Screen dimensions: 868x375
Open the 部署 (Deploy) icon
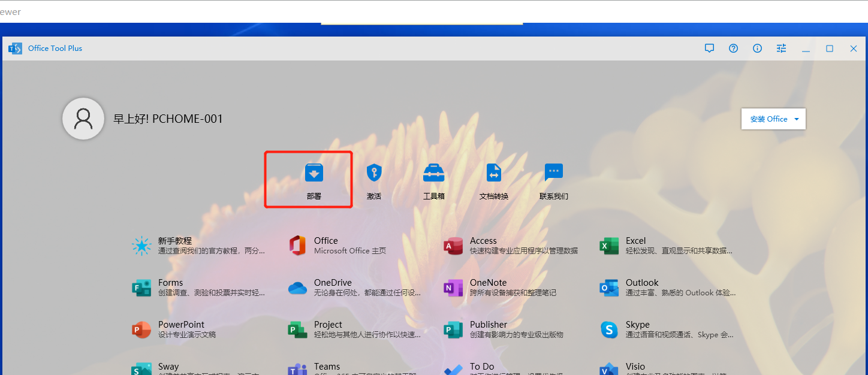[x=314, y=173]
